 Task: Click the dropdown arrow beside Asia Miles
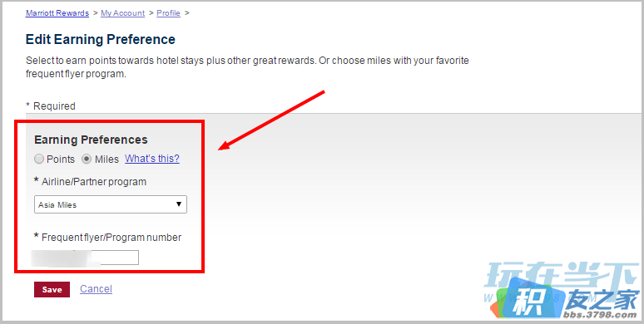[x=179, y=204]
